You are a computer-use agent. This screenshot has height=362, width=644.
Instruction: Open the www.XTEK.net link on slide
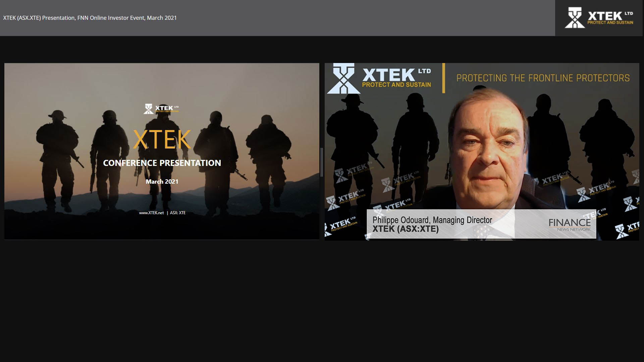point(151,213)
